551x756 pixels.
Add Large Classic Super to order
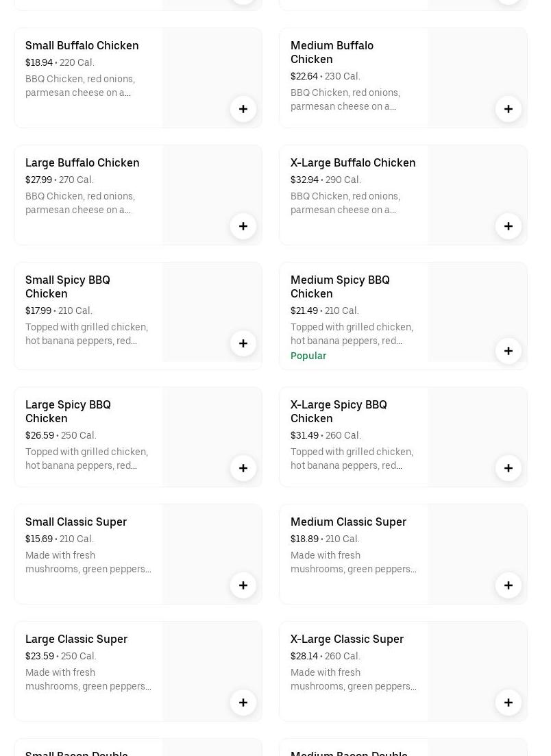(x=243, y=703)
